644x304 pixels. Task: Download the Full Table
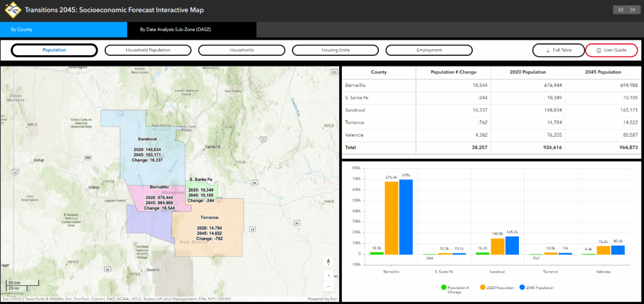[558, 50]
